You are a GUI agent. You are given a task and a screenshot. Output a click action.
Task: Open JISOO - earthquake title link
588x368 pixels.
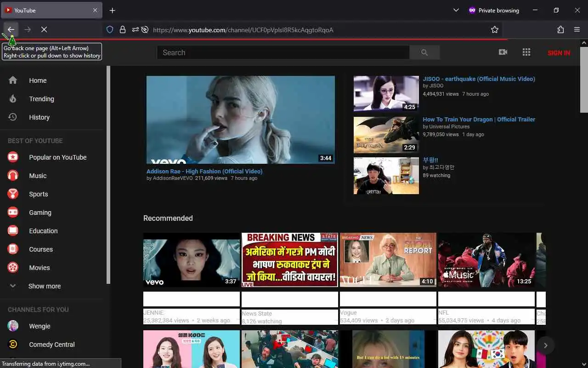click(x=479, y=79)
